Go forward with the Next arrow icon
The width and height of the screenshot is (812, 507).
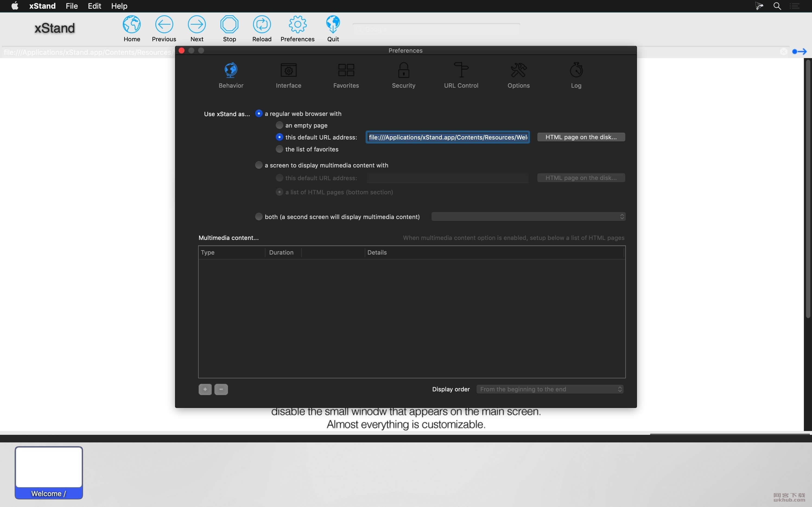tap(197, 24)
